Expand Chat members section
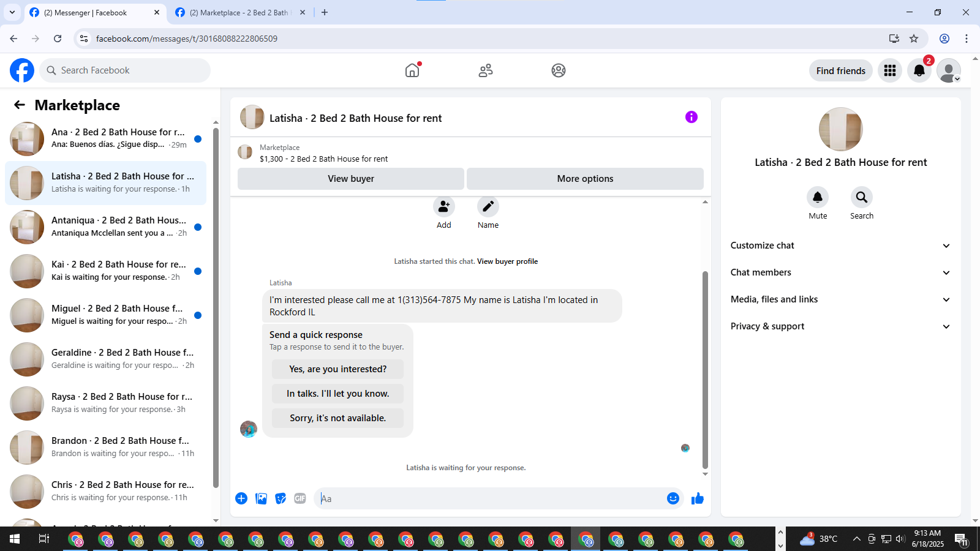 840,272
